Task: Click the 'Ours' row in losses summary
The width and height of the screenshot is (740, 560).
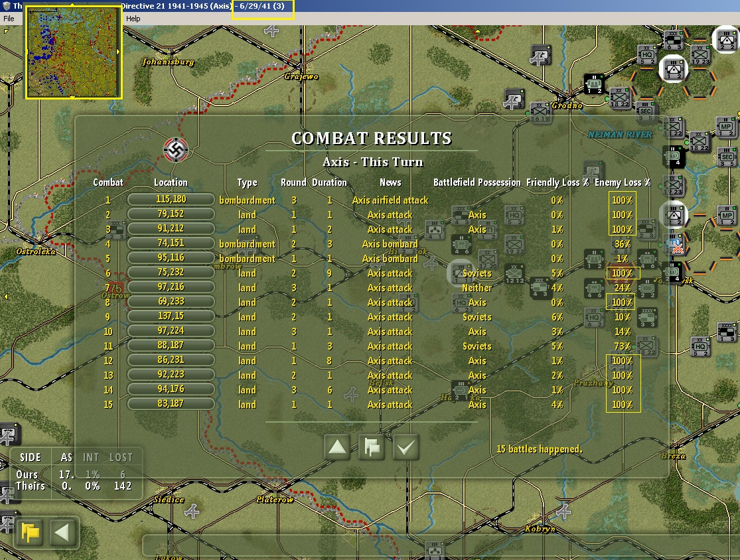Action: [x=72, y=474]
